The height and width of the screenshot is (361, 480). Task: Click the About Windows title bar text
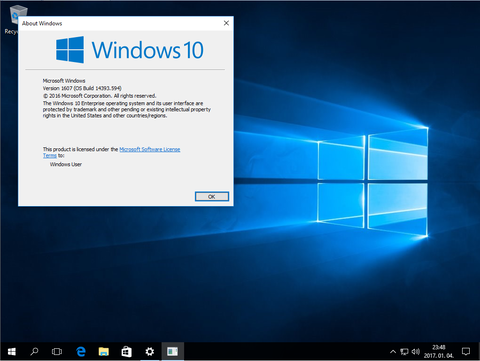pyautogui.click(x=42, y=23)
